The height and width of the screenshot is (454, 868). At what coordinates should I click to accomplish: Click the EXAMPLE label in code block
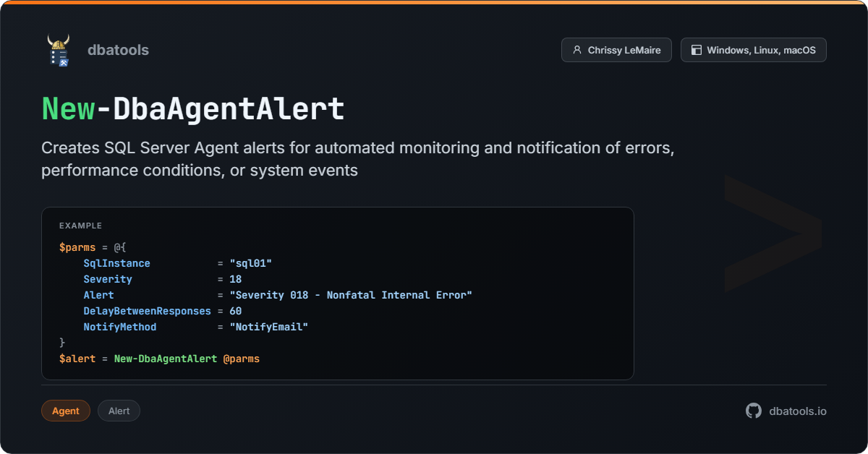pos(80,226)
